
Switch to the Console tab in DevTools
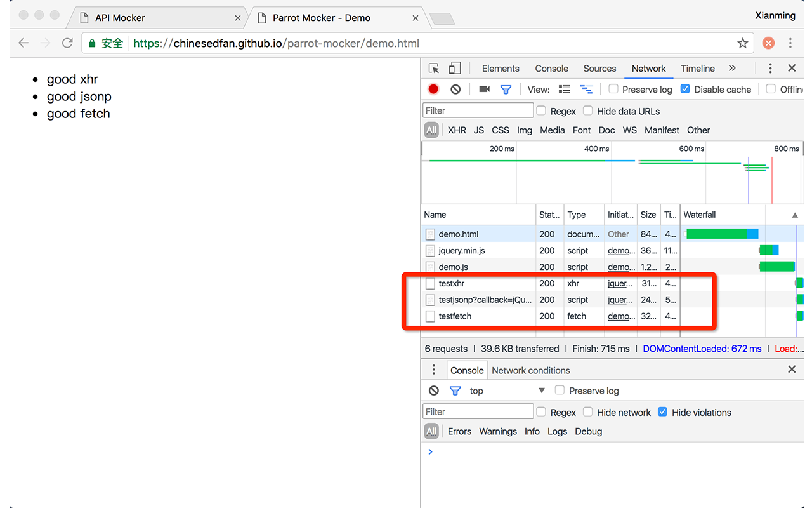(551, 69)
